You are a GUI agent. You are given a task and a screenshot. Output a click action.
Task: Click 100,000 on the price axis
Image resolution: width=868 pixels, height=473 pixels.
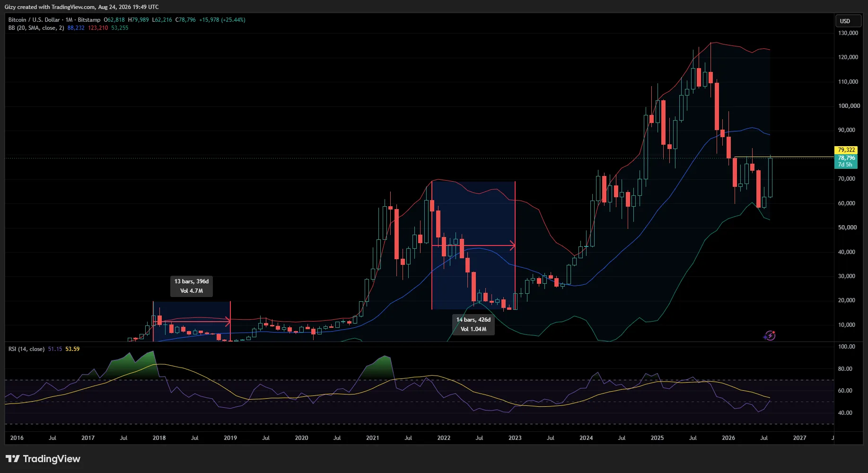coord(849,106)
